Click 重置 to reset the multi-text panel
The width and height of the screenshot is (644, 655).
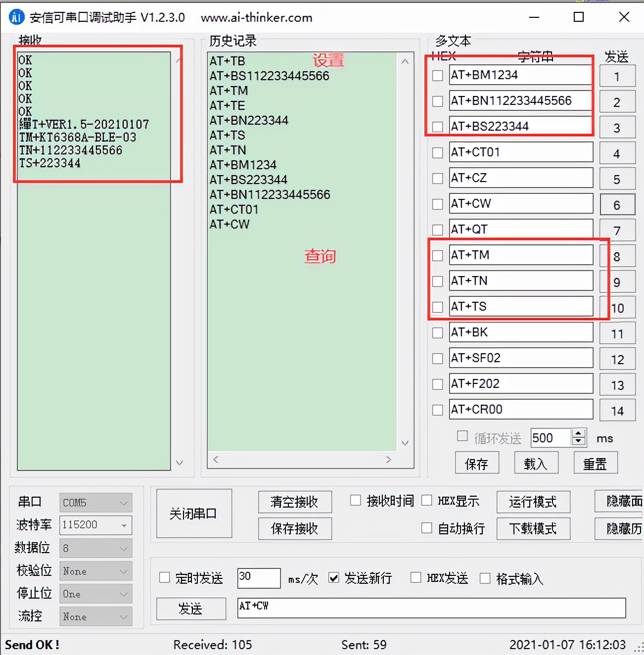(x=595, y=463)
